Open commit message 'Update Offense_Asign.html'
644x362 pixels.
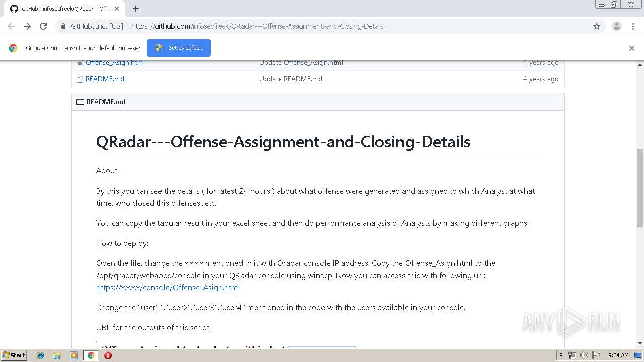[301, 63]
